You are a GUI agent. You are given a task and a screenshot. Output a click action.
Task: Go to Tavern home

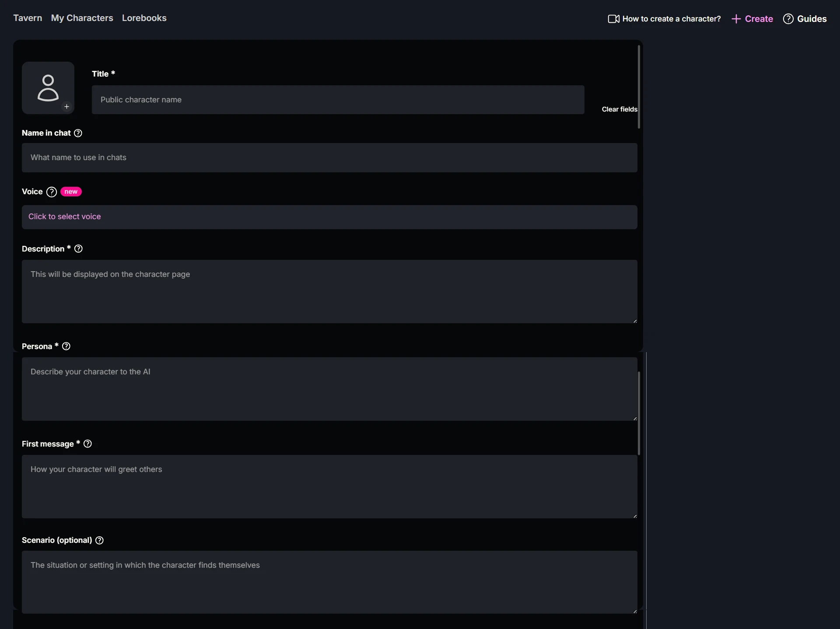point(28,18)
